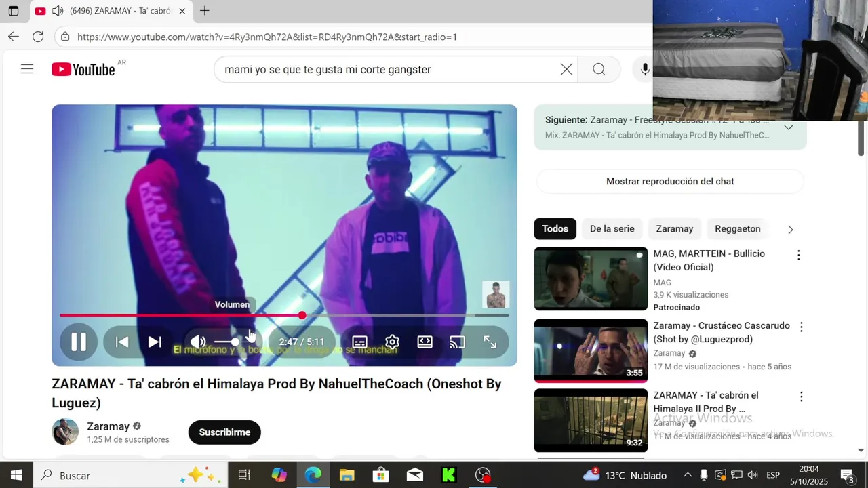The width and height of the screenshot is (868, 488).
Task: Expand the Mix playlist panel chevron
Action: pos(789,127)
